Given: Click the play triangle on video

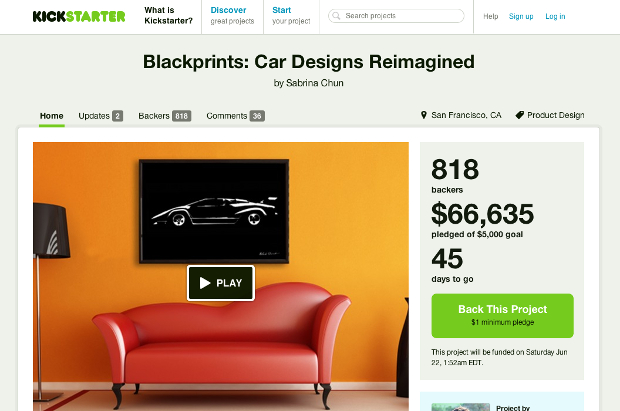Looking at the screenshot, I should 205,283.
